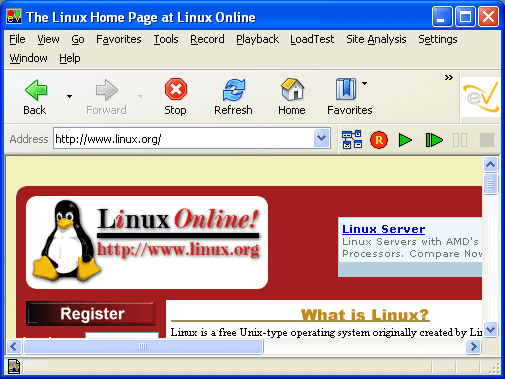Start recording with red R button
This screenshot has height=379, width=505.
(x=379, y=140)
